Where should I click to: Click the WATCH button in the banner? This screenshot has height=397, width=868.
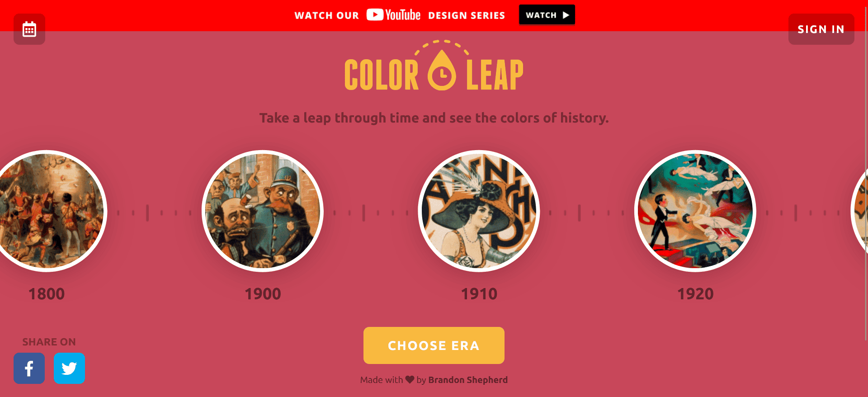[x=547, y=14]
